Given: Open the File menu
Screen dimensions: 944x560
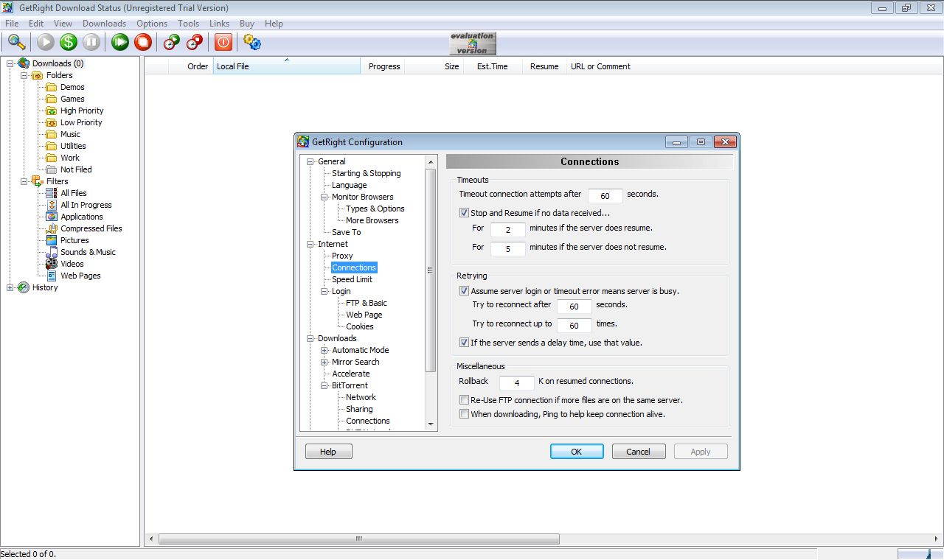Looking at the screenshot, I should pyautogui.click(x=12, y=24).
